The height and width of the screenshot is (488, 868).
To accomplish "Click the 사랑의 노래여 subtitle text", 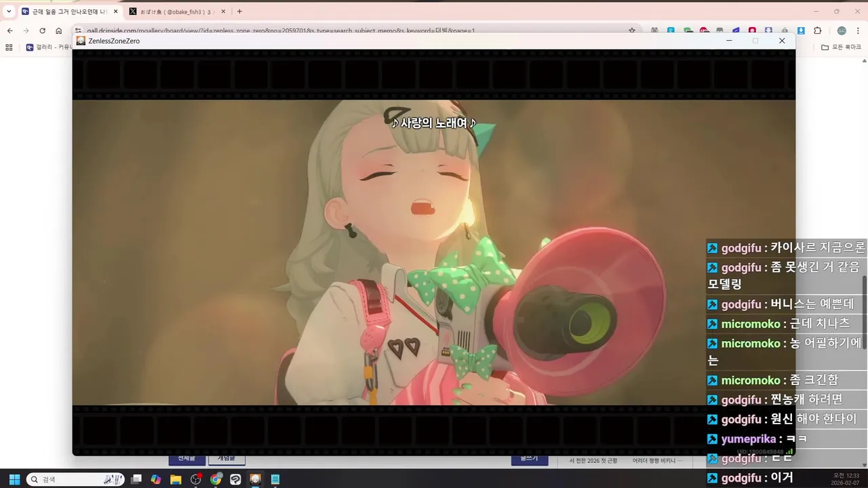I will coord(434,123).
